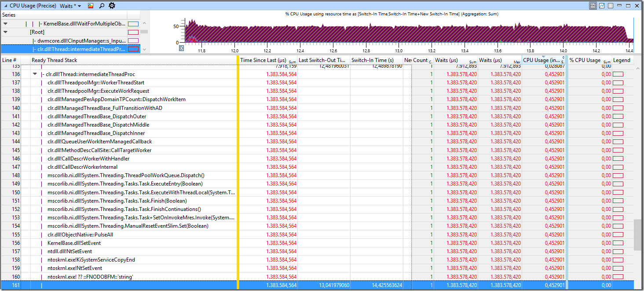Pick color swatch for [Root] series
The image size is (644, 291).
(133, 32)
